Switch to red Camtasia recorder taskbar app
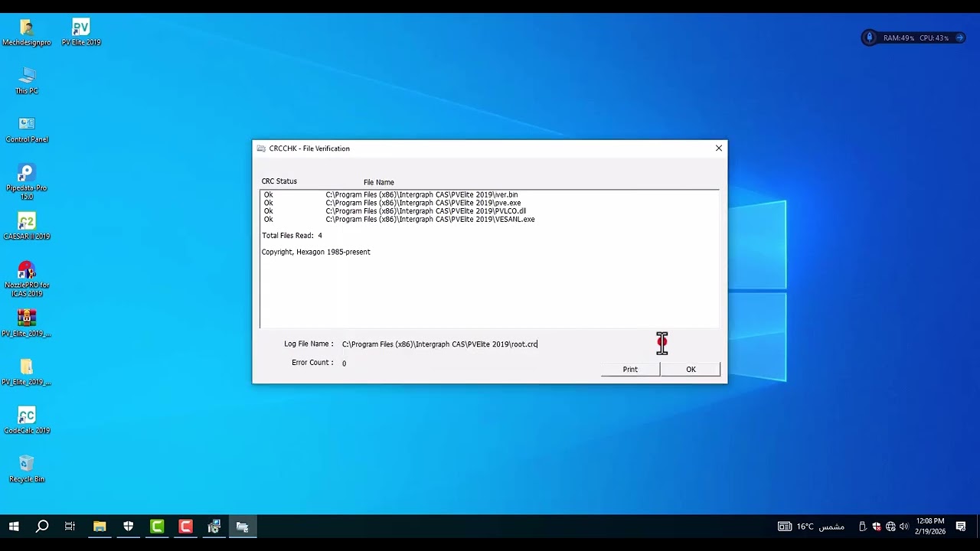The width and height of the screenshot is (980, 551). point(185,527)
